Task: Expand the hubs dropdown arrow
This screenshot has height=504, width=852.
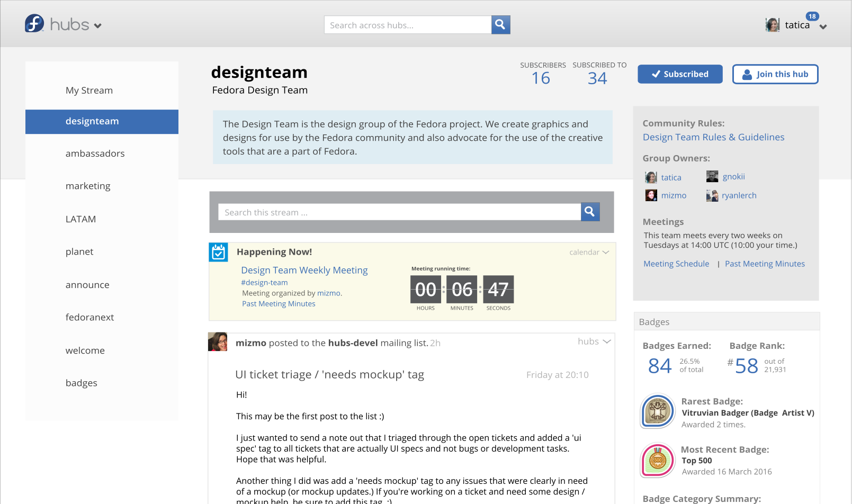Action: [98, 25]
